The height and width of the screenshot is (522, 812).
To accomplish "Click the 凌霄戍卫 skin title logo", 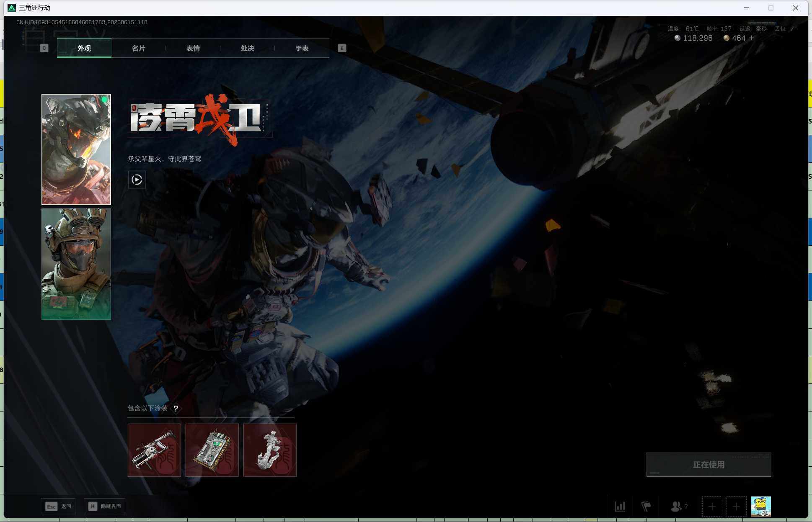I will pos(200,120).
